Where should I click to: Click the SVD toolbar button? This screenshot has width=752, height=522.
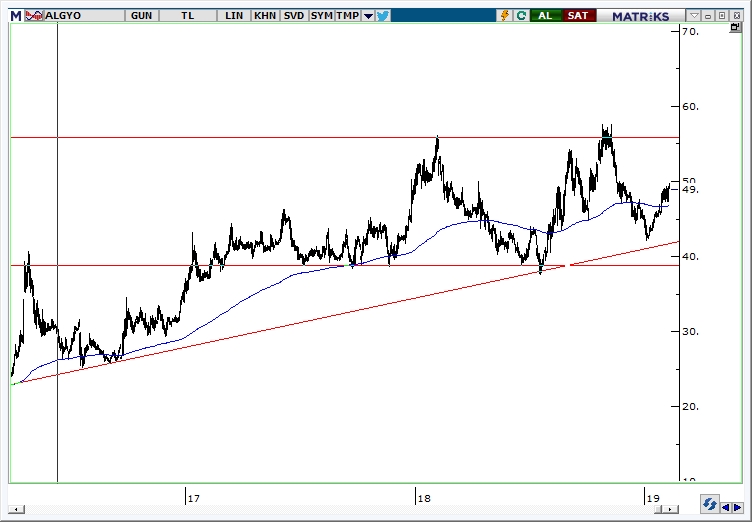pyautogui.click(x=294, y=16)
